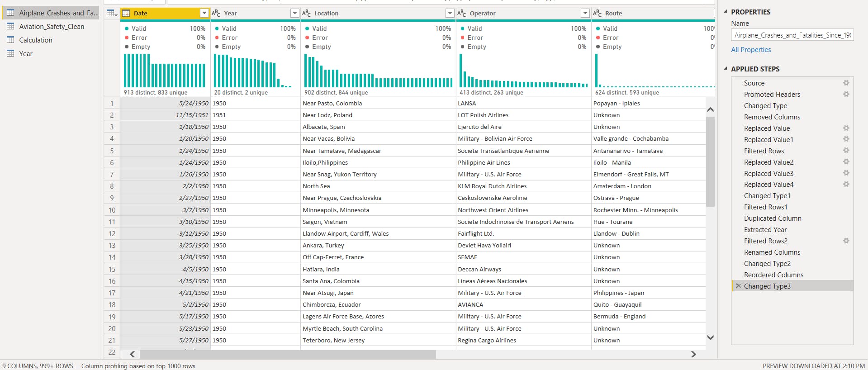This screenshot has height=370, width=868.
Task: Delete the Changed Type3 step with X icon
Action: [x=738, y=286]
